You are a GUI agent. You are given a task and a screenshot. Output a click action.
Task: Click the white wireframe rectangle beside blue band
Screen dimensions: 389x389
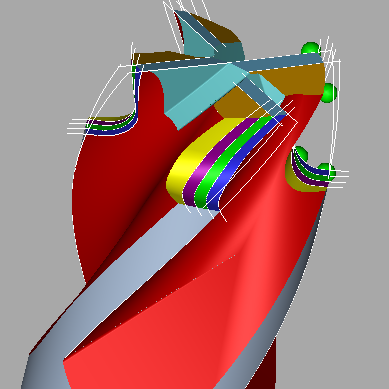(257, 167)
